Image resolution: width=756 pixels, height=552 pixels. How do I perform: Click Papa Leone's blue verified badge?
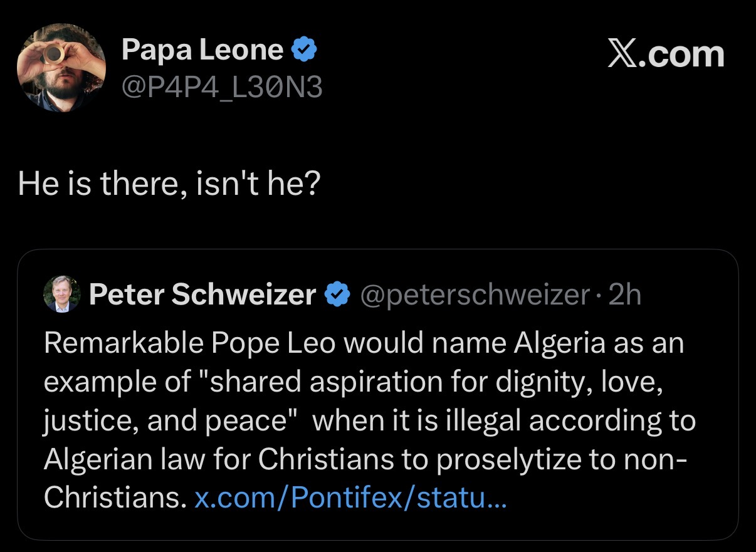tap(305, 49)
